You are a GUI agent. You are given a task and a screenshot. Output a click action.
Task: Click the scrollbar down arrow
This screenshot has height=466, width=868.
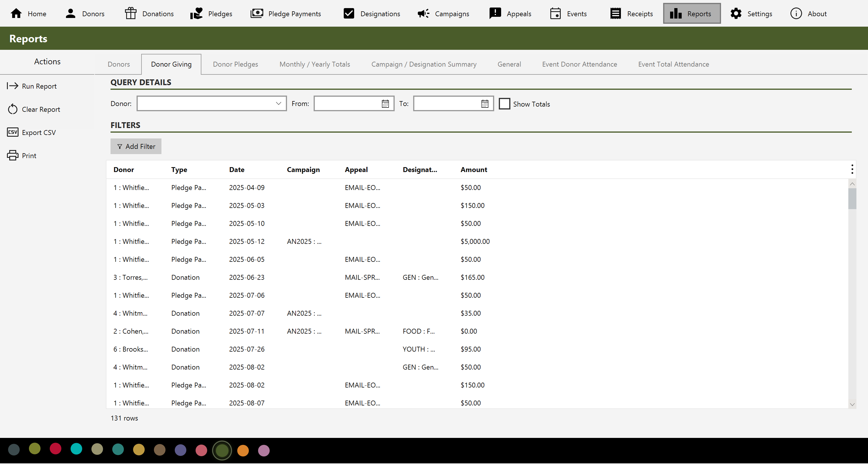pos(852,404)
